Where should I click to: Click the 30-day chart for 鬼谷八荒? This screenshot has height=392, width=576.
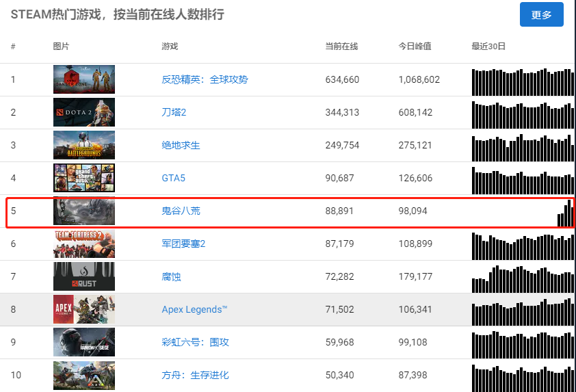click(565, 215)
